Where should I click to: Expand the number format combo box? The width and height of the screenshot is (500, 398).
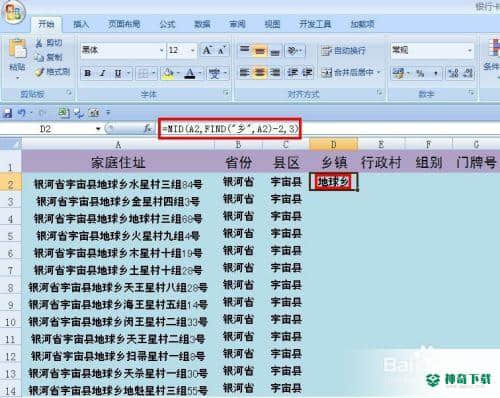(469, 50)
